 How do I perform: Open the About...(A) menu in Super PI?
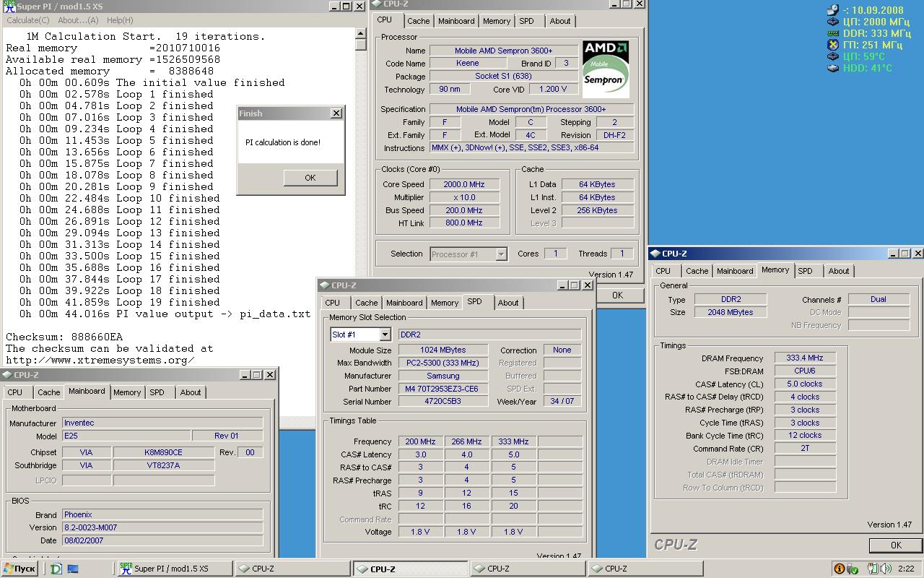click(78, 20)
